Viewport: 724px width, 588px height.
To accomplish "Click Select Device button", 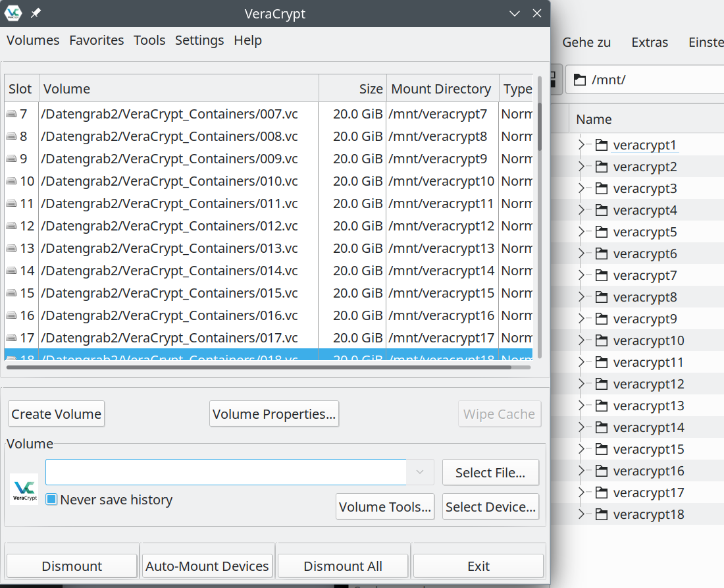I will click(490, 507).
